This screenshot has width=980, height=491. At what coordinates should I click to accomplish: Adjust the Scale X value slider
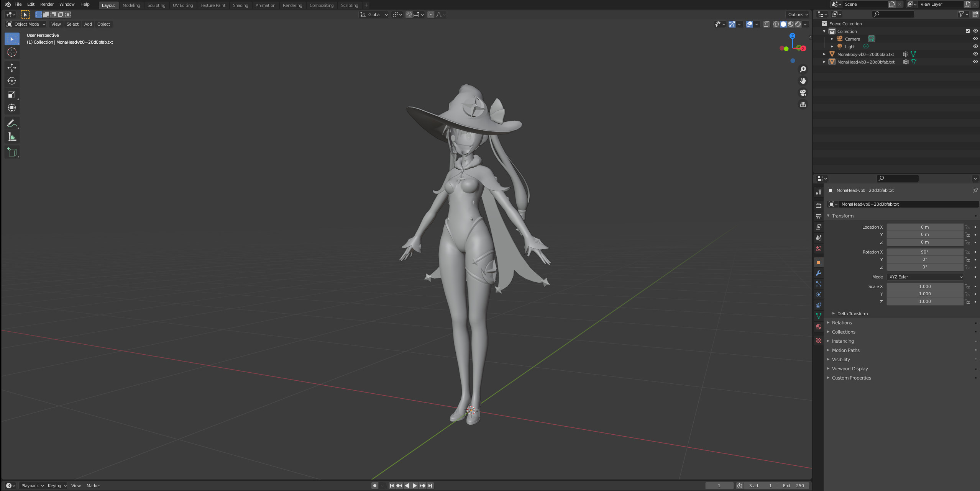(x=925, y=286)
